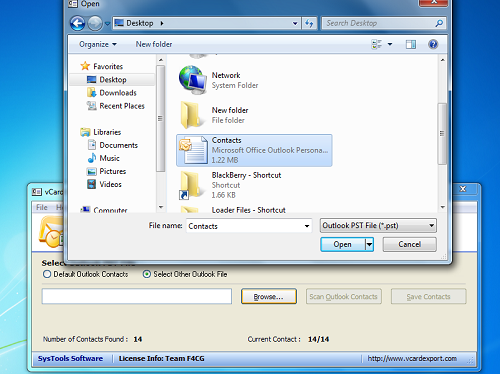500x374 pixels.
Task: Open the File name dropdown arrow
Action: pos(307,226)
